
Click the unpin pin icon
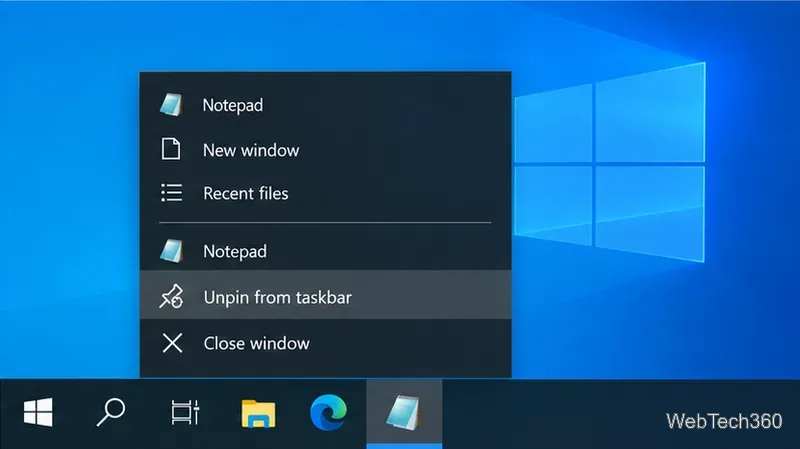coord(171,296)
